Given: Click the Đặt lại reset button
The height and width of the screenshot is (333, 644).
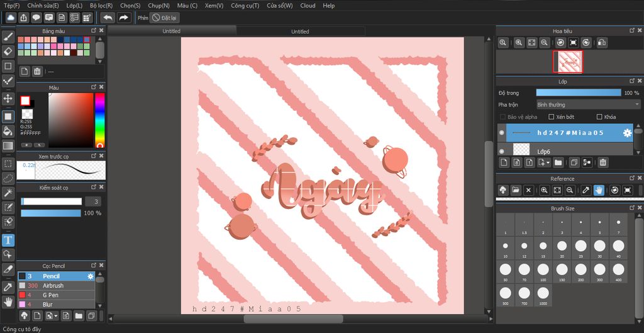Looking at the screenshot, I should (x=164, y=18).
